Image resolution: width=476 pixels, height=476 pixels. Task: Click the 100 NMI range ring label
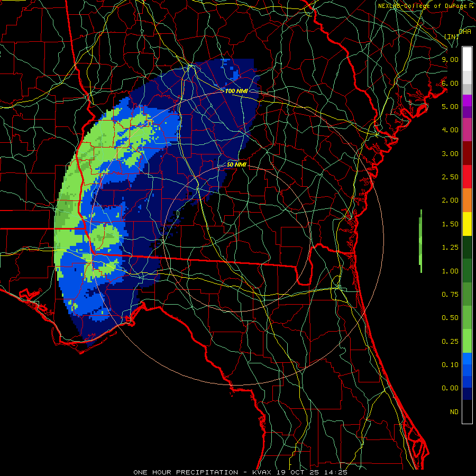(236, 91)
